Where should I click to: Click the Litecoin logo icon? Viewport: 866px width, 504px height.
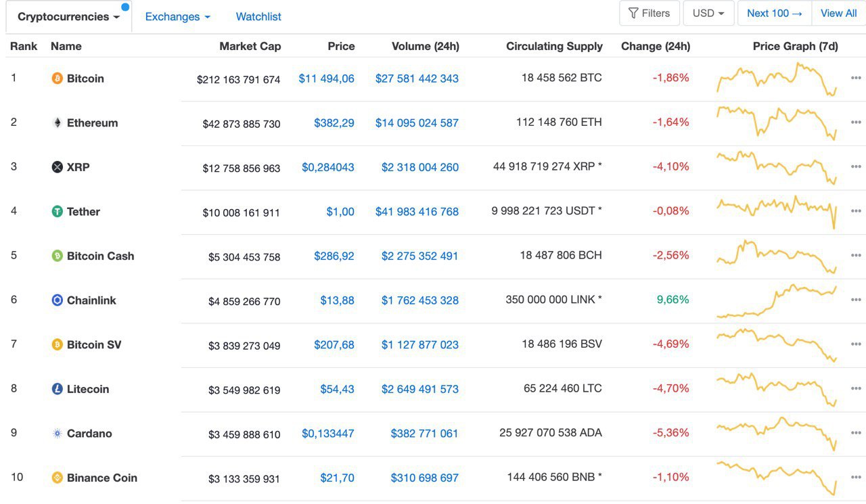tap(58, 389)
